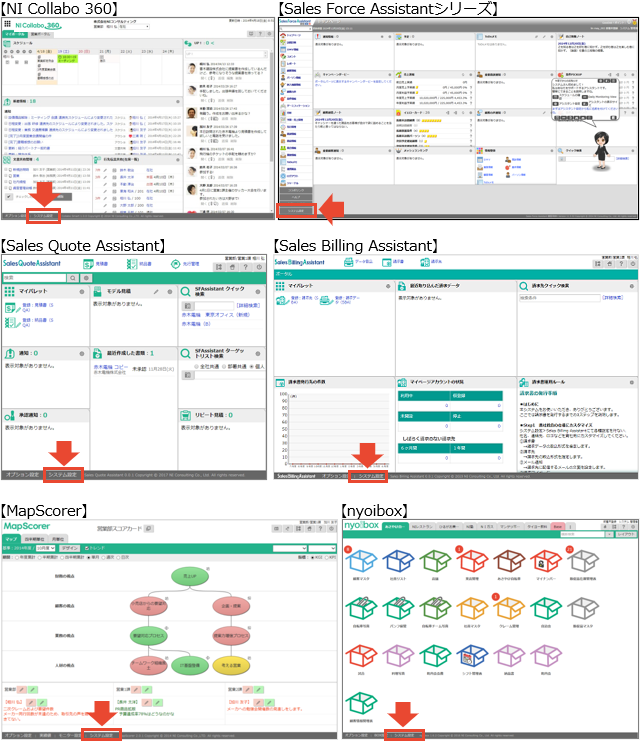
Task: Click the help question icon in Sales Quote Assistant
Action: [246, 267]
